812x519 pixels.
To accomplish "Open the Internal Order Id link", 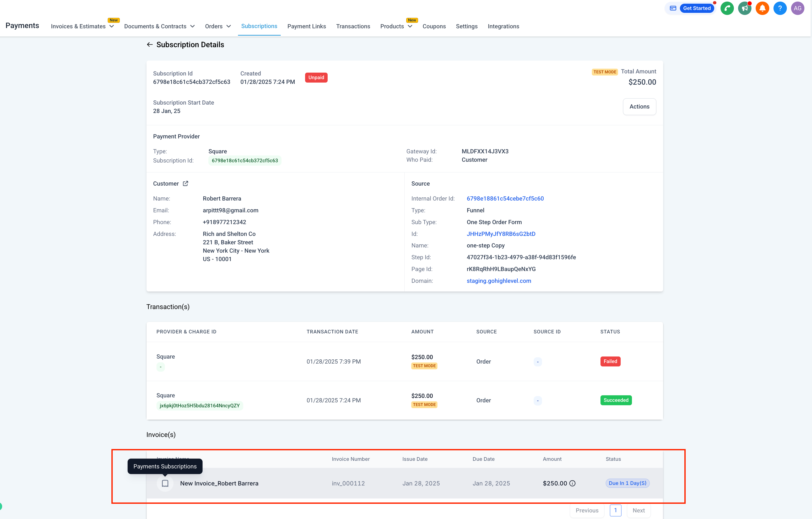I will coord(505,199).
